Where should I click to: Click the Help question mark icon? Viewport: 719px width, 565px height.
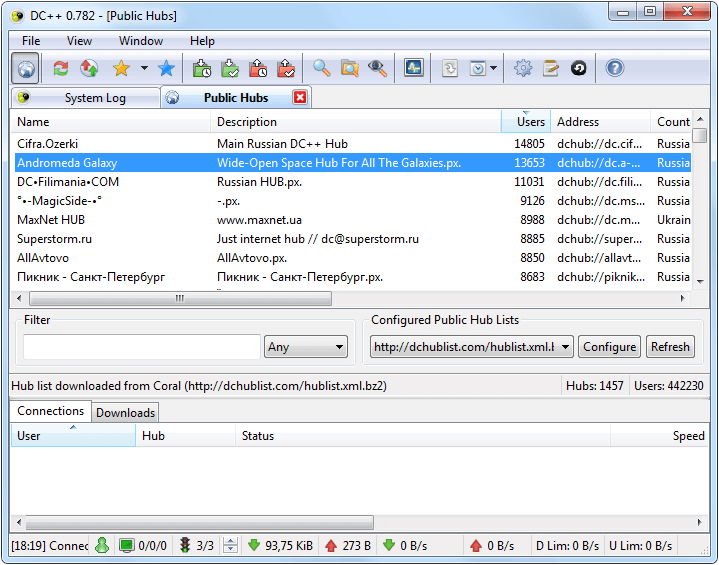(x=614, y=69)
